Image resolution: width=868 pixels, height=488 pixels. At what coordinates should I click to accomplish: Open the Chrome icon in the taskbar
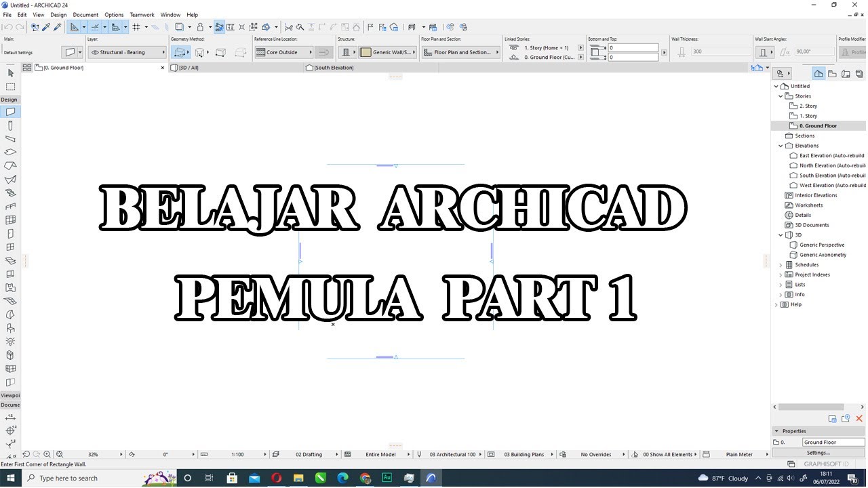point(365,479)
